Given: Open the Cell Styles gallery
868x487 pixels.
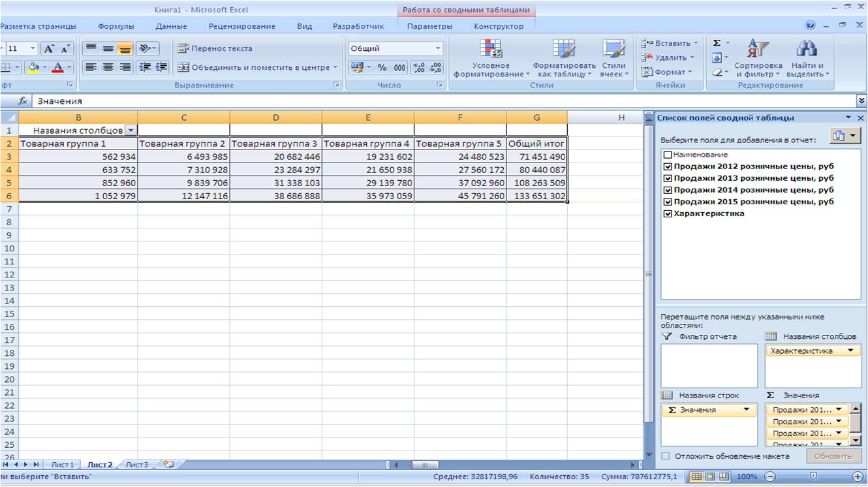Looking at the screenshot, I should click(x=613, y=50).
